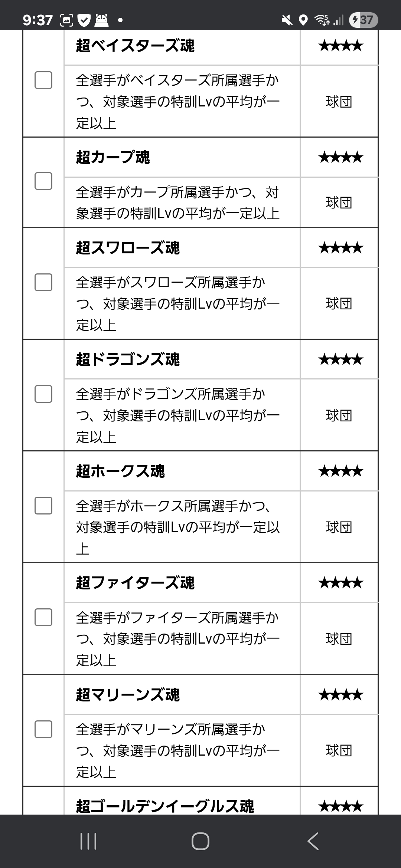This screenshot has height=868, width=401.
Task: Check the 超カープ魂 checkbox
Action: 43,181
